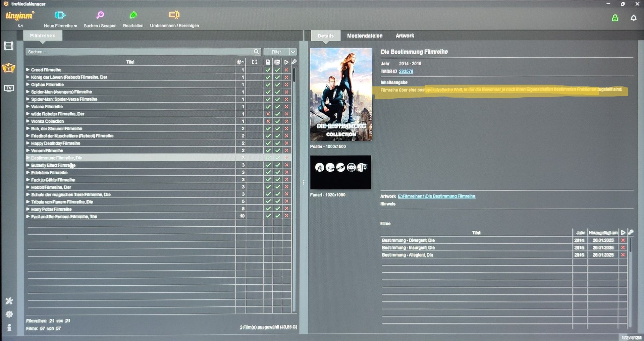Open Neue Filmreihe dropdown arrow
Viewport: 644px width, 341px height.
click(x=75, y=26)
